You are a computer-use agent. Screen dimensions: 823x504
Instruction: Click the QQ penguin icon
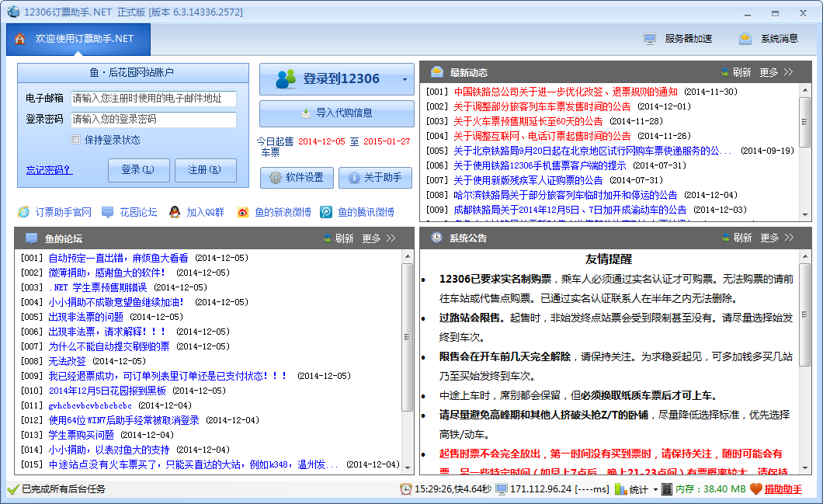175,212
